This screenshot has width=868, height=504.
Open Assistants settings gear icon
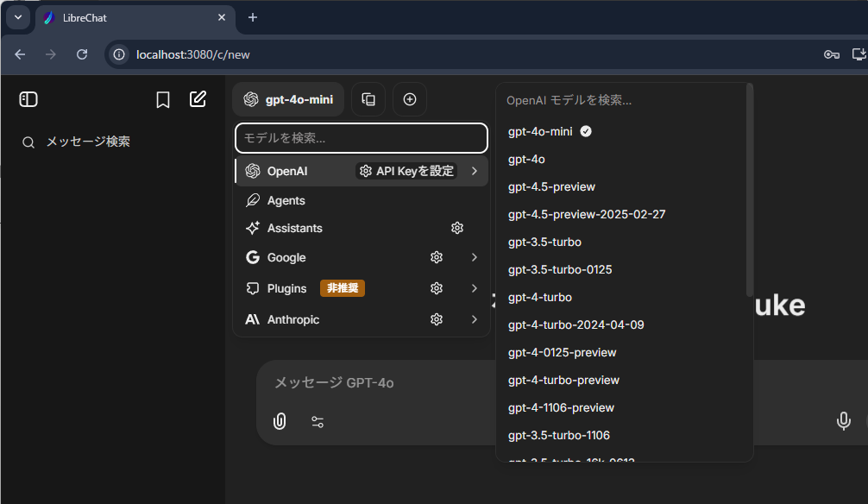point(457,228)
